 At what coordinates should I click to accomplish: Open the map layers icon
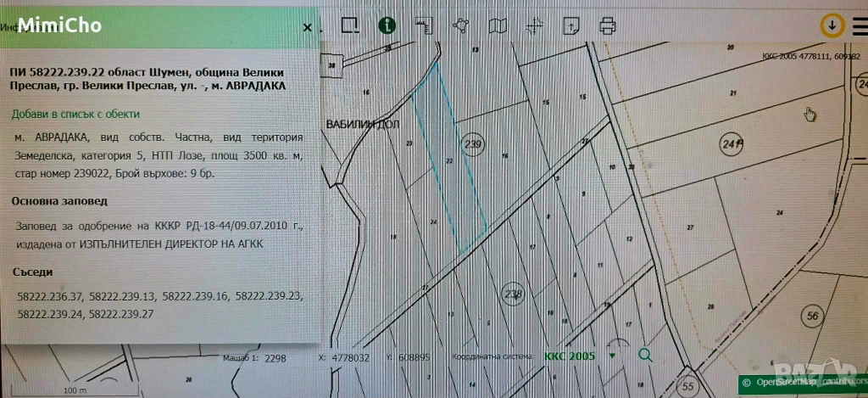coord(499,25)
